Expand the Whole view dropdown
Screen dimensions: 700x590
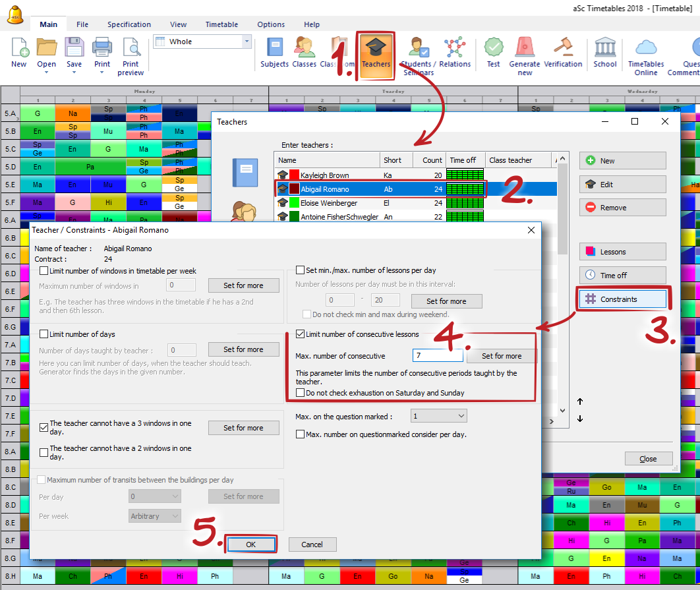(x=247, y=42)
